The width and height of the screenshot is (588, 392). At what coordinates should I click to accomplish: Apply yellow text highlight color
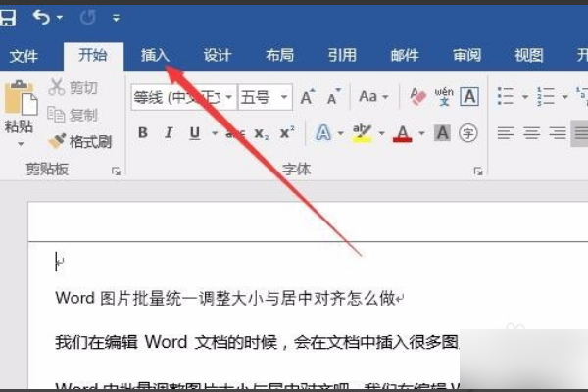click(x=363, y=133)
